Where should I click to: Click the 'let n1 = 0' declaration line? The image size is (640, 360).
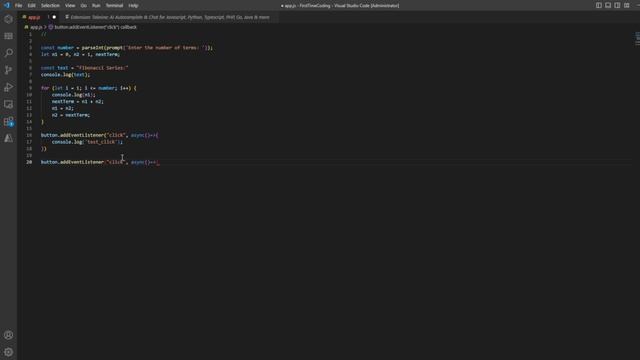click(80, 54)
